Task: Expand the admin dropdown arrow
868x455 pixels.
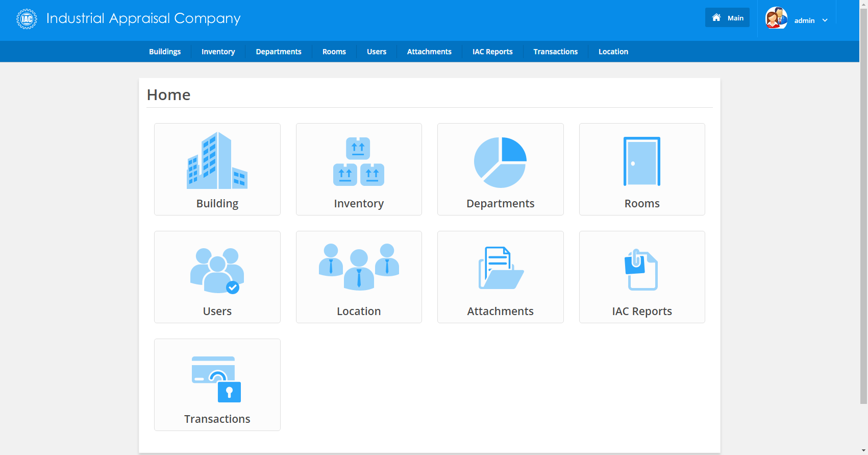Action: 825,20
